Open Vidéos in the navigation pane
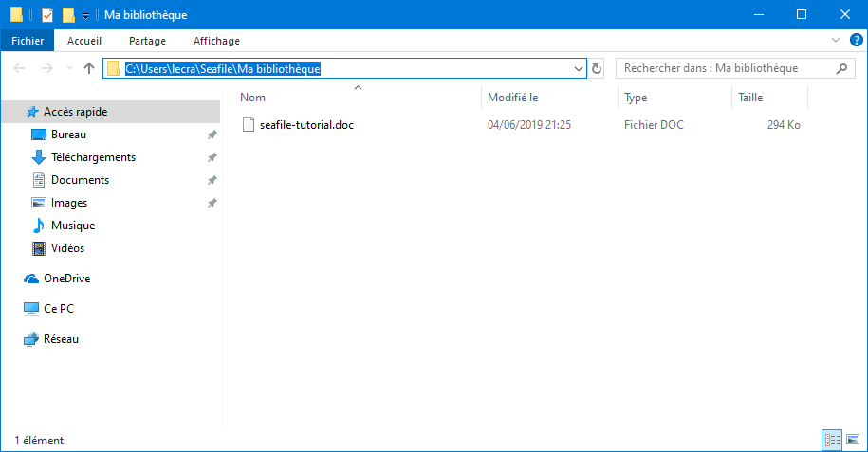 67,248
